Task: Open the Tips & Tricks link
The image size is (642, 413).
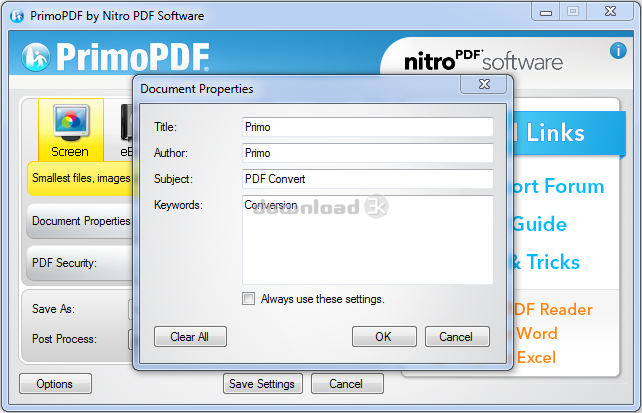Action: pyautogui.click(x=546, y=262)
